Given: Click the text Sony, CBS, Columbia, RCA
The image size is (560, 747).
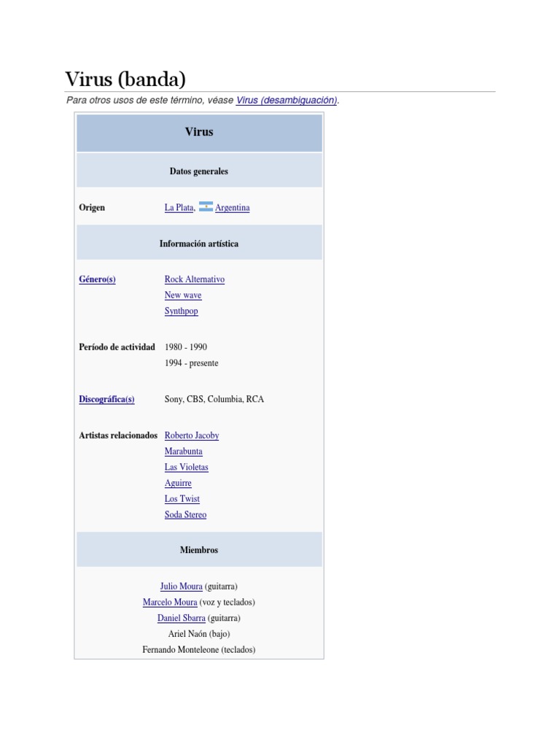Looking at the screenshot, I should pos(214,399).
